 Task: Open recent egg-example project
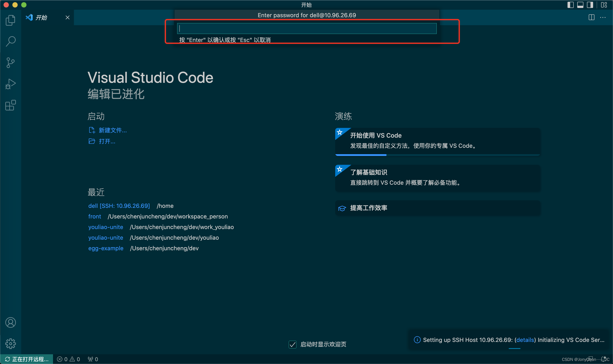pyautogui.click(x=106, y=248)
